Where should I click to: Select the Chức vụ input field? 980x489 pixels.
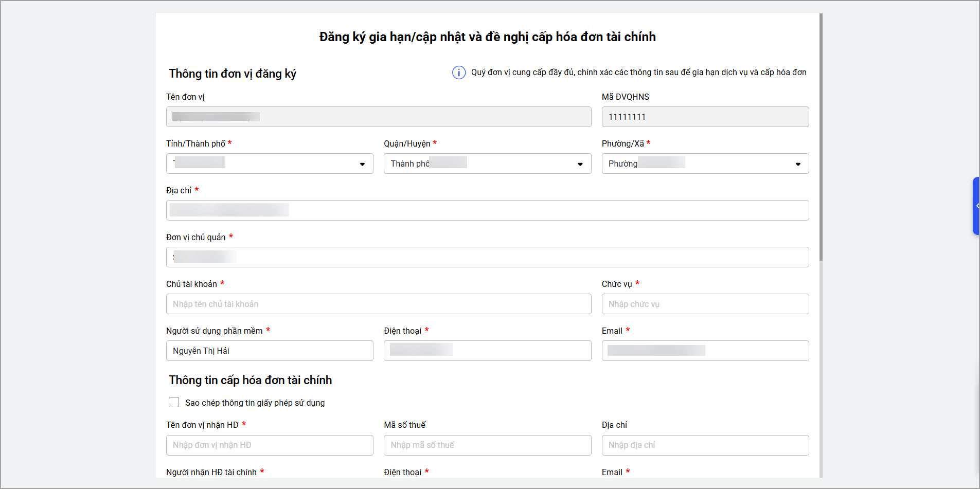(x=705, y=304)
